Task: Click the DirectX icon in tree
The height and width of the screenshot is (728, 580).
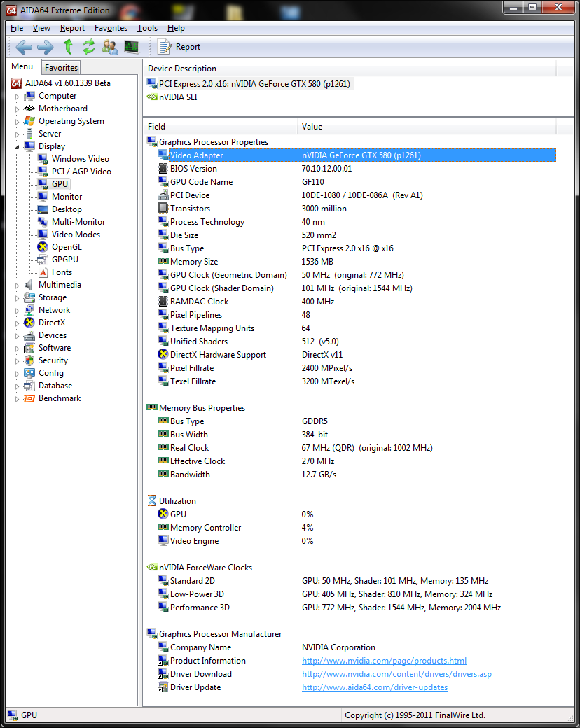Action: (29, 322)
